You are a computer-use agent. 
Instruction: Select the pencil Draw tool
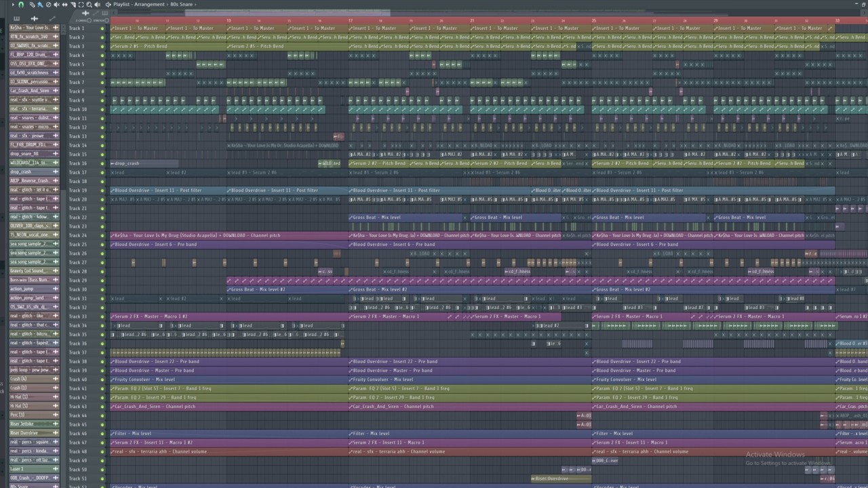click(32, 5)
